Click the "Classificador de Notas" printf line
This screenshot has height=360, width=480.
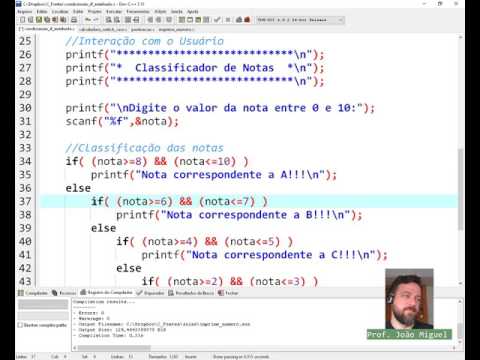point(195,68)
